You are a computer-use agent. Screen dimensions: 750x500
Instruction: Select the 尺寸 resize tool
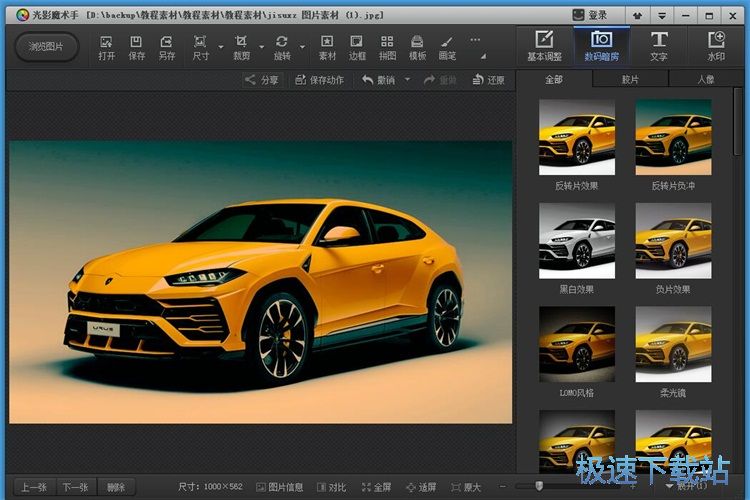click(200, 48)
